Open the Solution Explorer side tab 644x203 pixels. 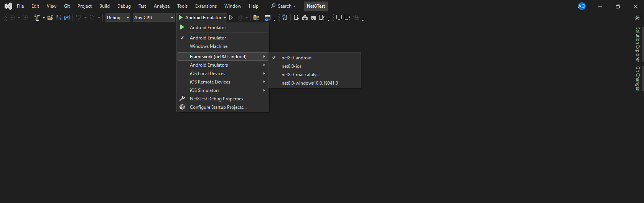coord(637,44)
